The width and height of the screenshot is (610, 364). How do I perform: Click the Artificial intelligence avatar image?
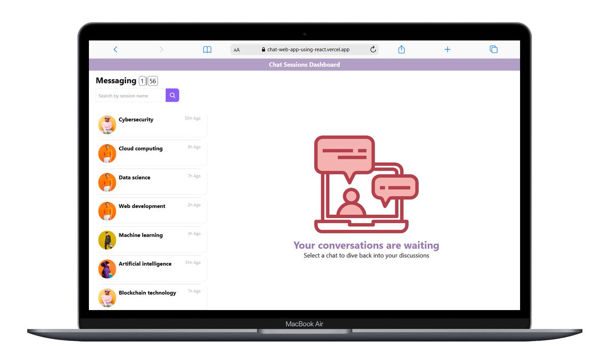pyautogui.click(x=107, y=269)
